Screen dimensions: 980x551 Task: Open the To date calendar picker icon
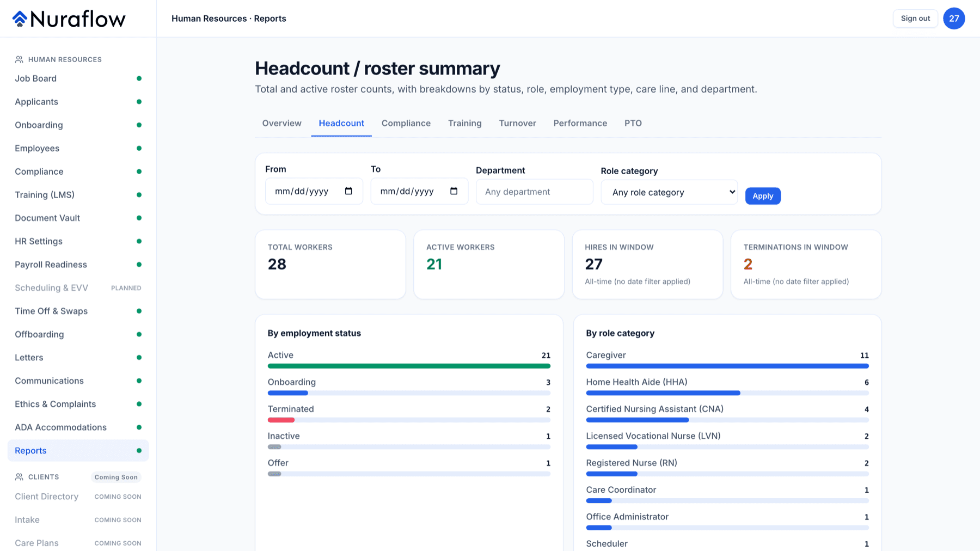(454, 191)
